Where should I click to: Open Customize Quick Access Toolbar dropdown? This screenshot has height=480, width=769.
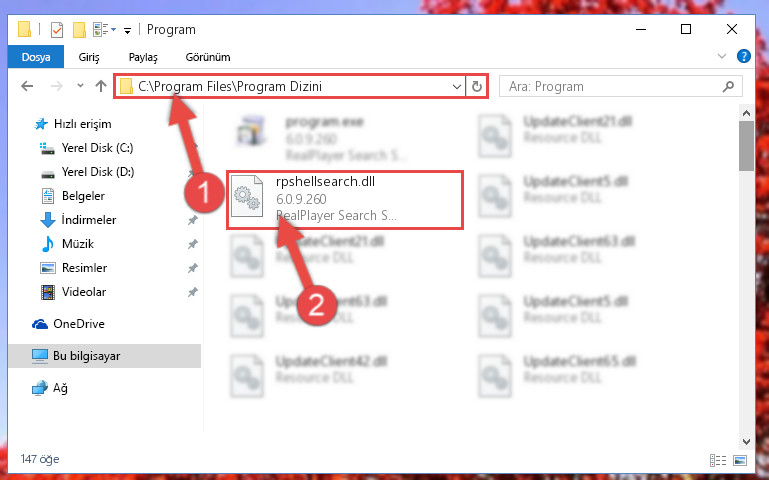point(127,31)
